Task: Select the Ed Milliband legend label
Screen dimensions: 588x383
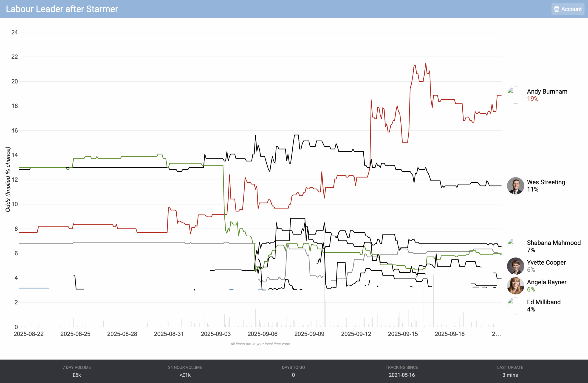Action: (543, 302)
